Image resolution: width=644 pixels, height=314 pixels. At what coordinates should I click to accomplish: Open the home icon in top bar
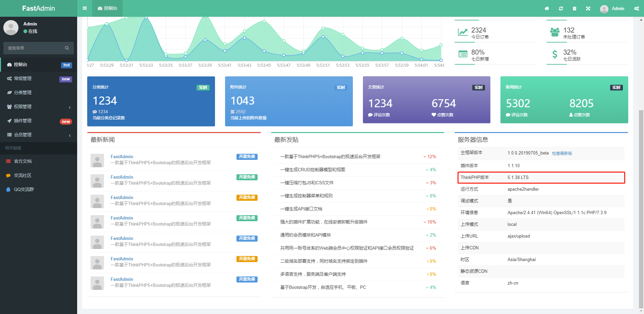tap(547, 8)
